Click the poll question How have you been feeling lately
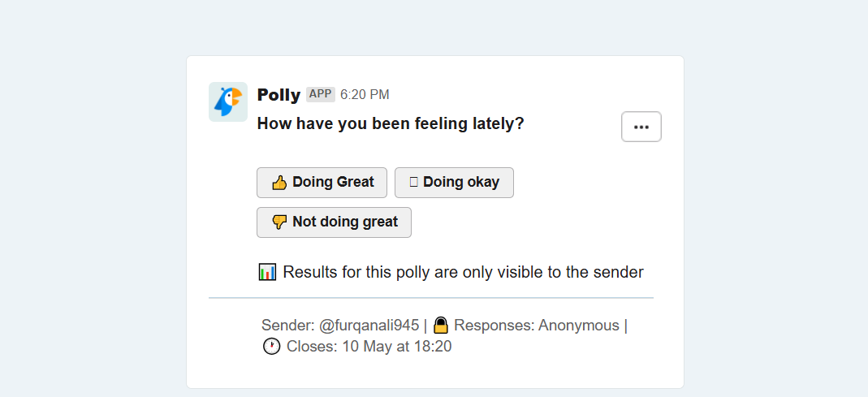The height and width of the screenshot is (397, 868). point(391,123)
